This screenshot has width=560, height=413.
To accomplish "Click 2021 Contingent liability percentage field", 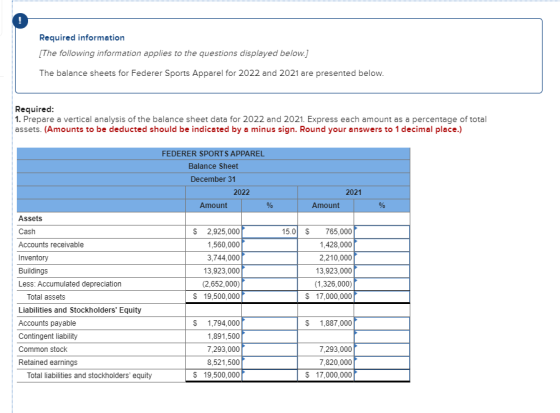I will (x=382, y=336).
